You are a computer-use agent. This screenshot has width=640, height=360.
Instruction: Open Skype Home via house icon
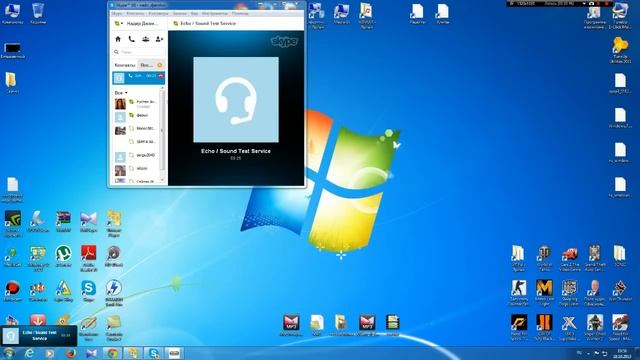(118, 39)
